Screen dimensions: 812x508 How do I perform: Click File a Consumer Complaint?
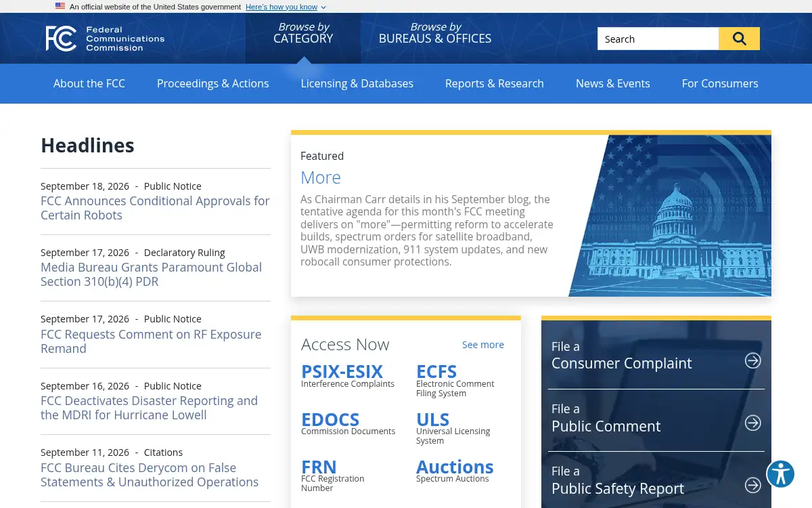656,356
